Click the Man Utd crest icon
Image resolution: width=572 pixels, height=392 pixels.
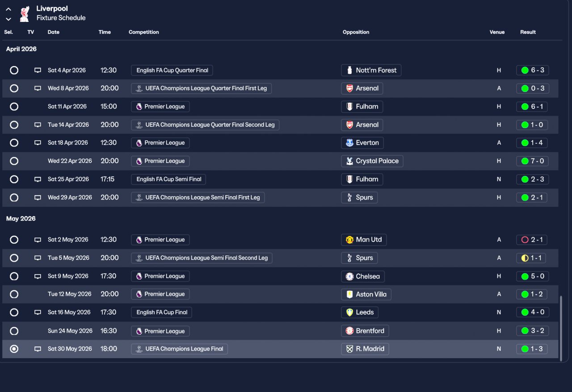coord(349,240)
